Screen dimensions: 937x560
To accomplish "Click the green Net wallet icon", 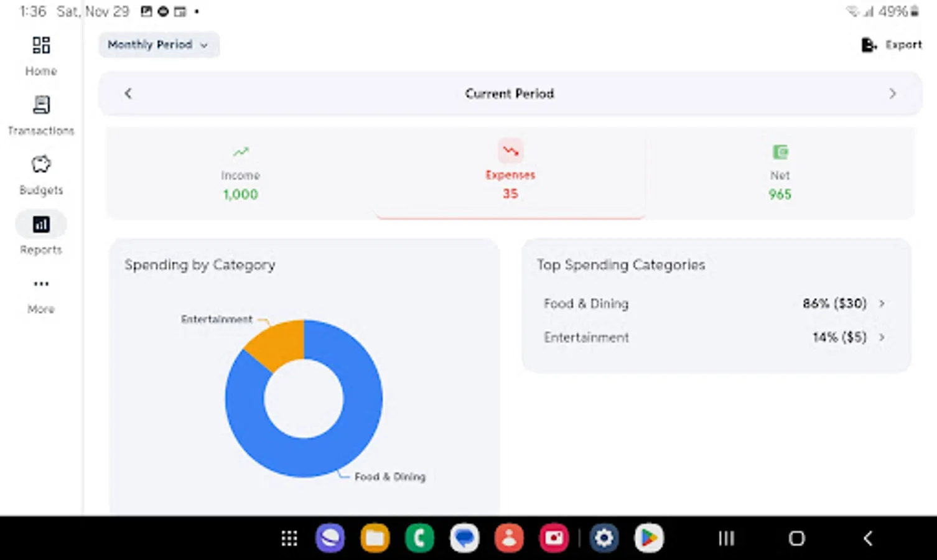I will click(x=780, y=151).
